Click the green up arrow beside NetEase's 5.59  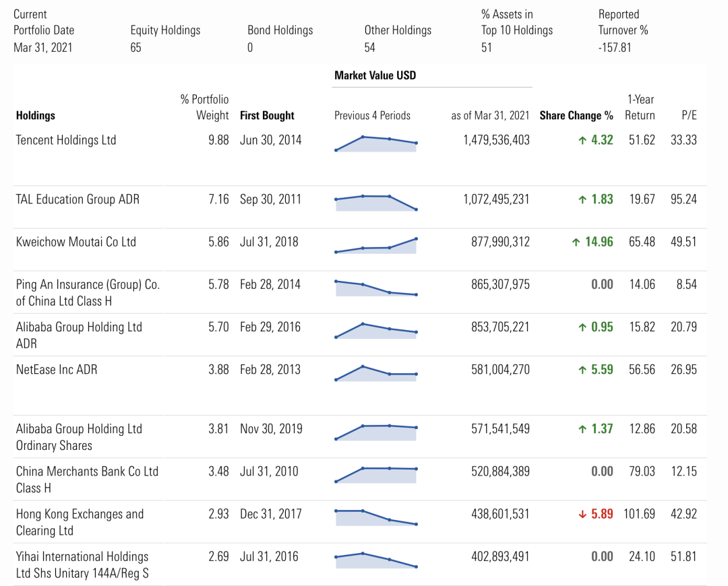tap(582, 370)
